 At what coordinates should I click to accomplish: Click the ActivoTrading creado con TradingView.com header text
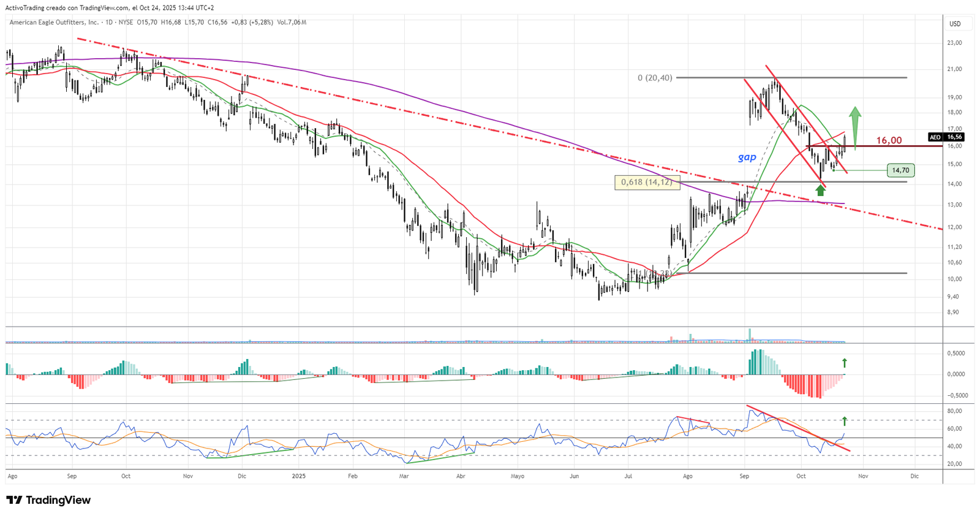[110, 8]
